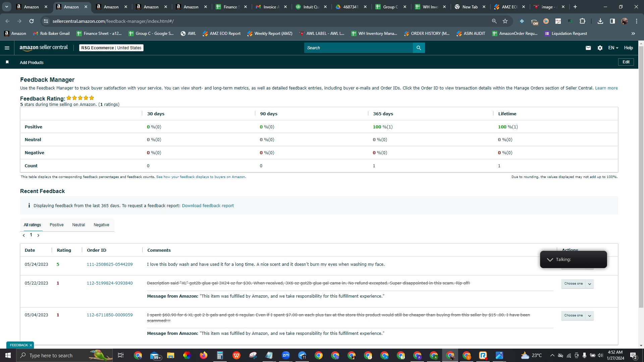Open the Seller Central hamburger menu
Screen dimensions: 644x362
[x=7, y=48]
